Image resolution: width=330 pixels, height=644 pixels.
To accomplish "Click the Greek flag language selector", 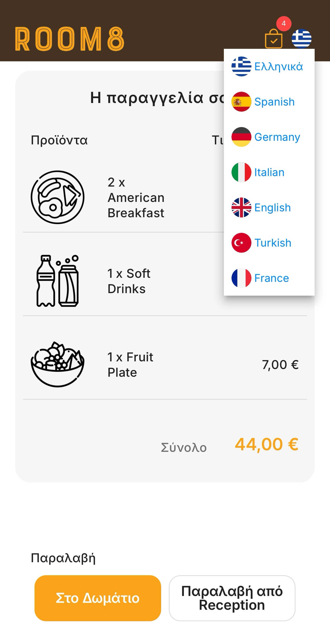I will click(x=301, y=39).
